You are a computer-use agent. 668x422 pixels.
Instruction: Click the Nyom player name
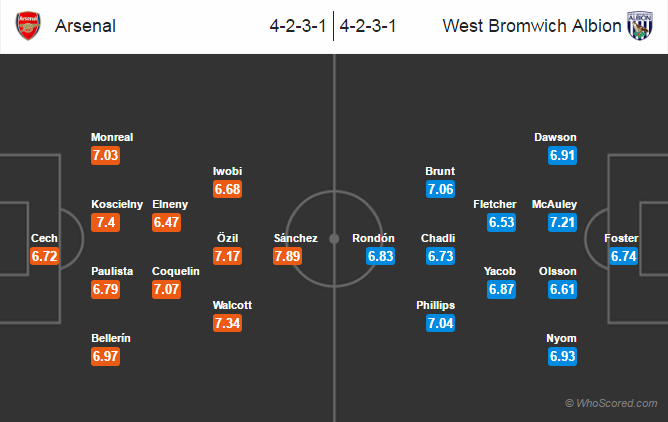pyautogui.click(x=561, y=338)
